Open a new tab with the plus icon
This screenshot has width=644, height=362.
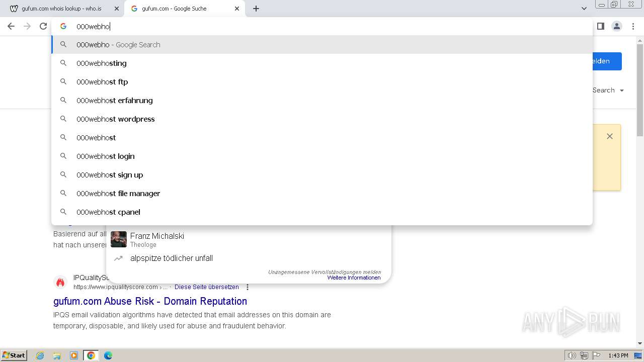(x=256, y=9)
